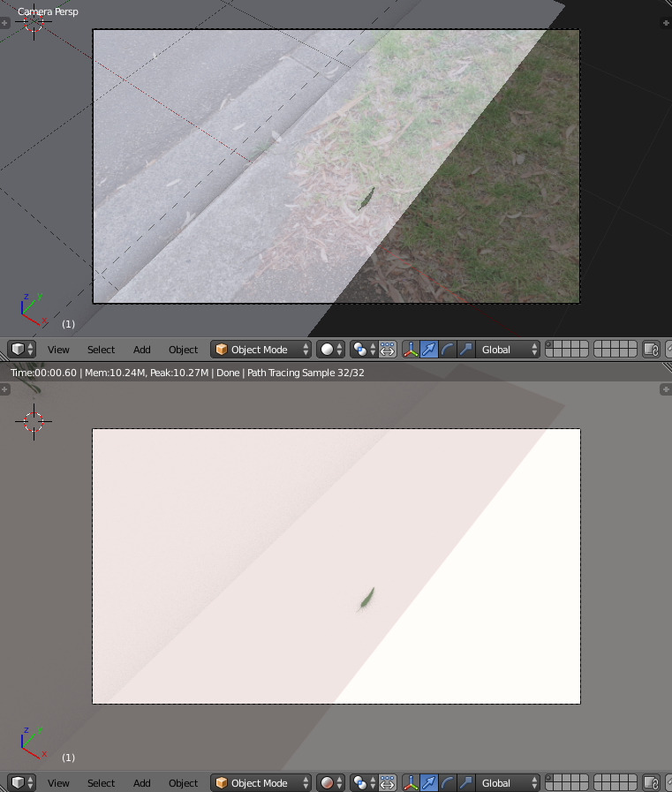
Task: Expand right properties plus in upper viewport
Action: click(x=666, y=23)
